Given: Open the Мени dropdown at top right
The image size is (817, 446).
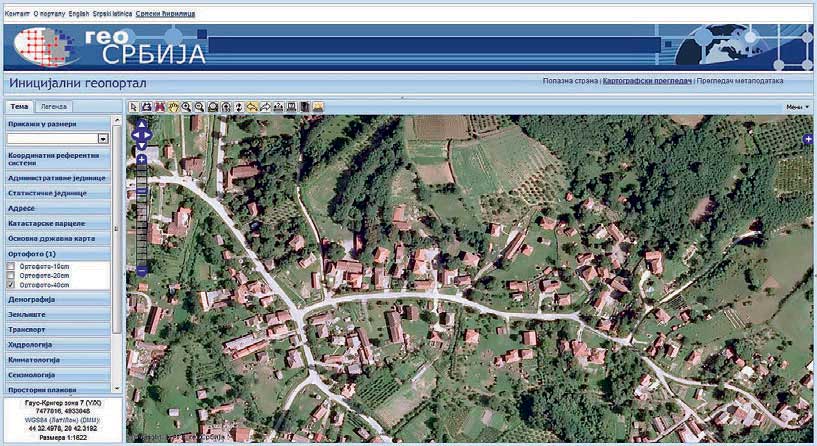Looking at the screenshot, I should 798,107.
